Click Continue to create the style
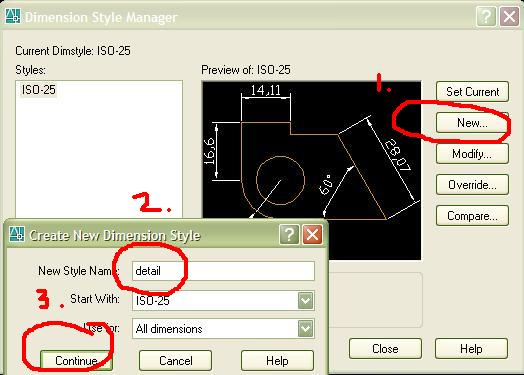 [x=76, y=361]
